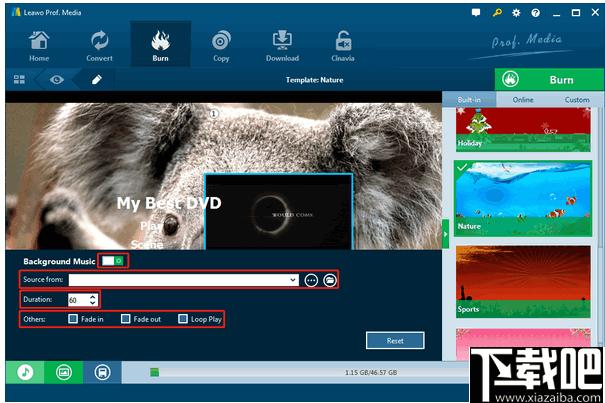Viewport: 605px width, 403px height.
Task: Click the Scene menu text
Action: 147,244
